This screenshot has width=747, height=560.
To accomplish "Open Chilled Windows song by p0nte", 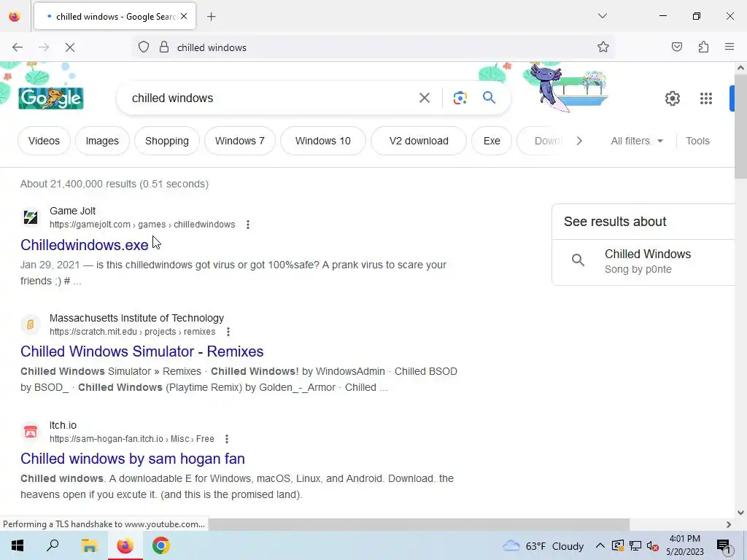I will click(x=643, y=262).
